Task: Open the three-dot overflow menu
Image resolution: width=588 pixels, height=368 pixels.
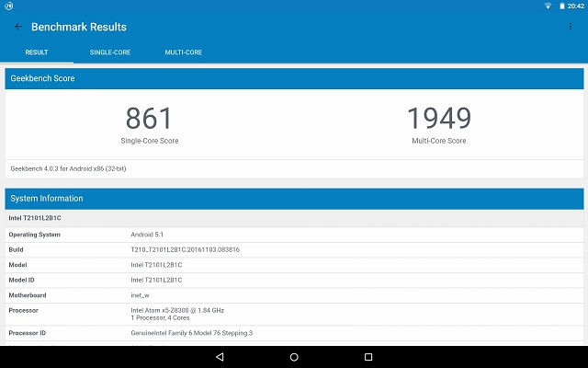Action: click(571, 27)
